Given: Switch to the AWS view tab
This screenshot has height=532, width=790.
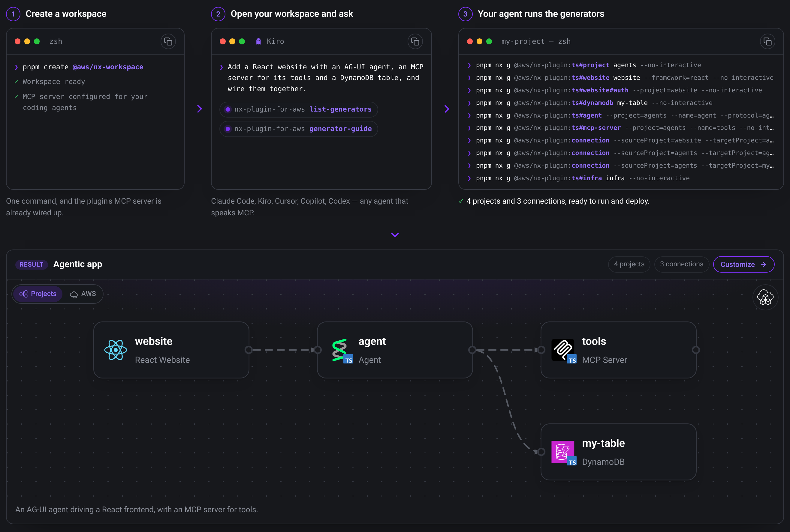Looking at the screenshot, I should point(83,294).
